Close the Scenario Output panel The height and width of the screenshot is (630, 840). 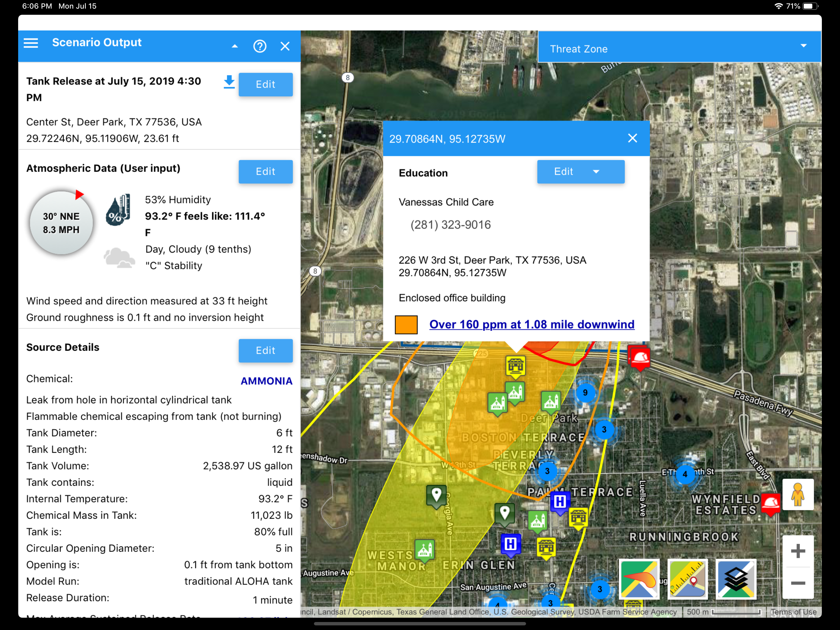coord(285,46)
